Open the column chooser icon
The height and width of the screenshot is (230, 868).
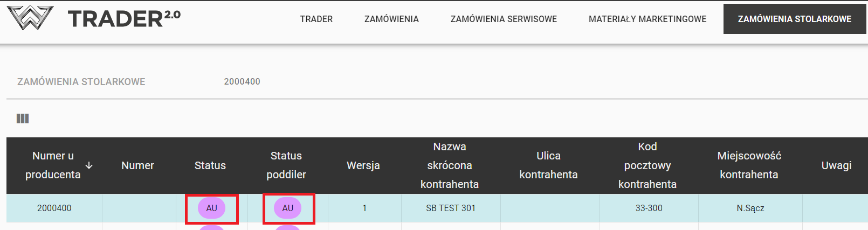[23, 119]
